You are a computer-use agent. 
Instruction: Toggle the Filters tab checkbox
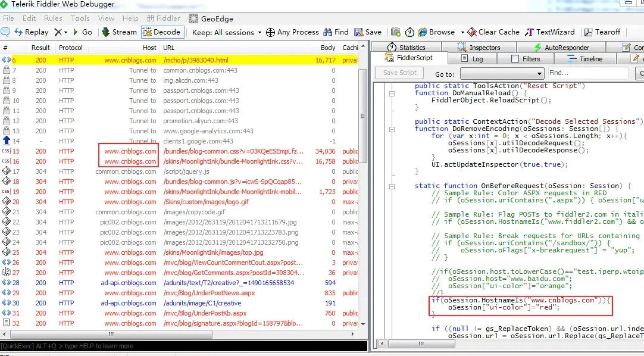tap(515, 59)
